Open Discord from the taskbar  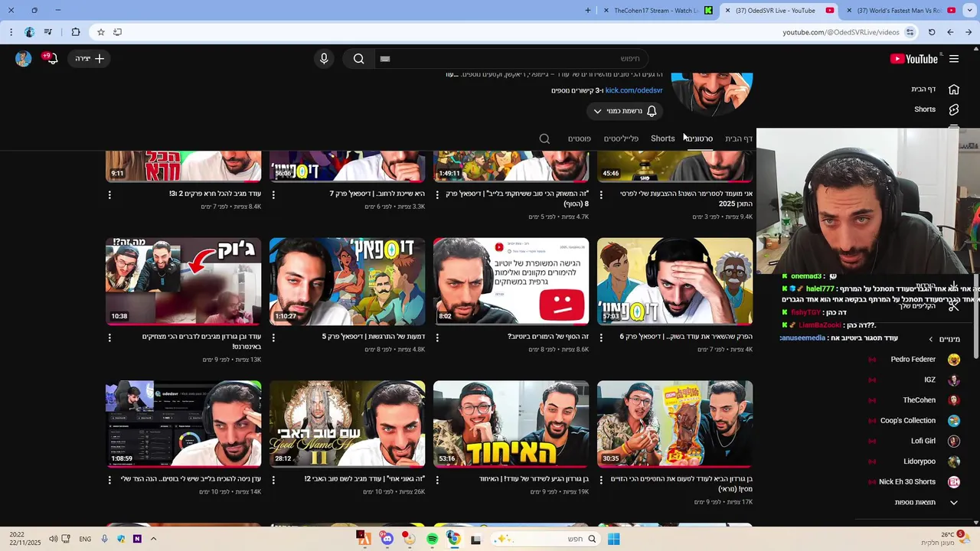[x=387, y=539]
